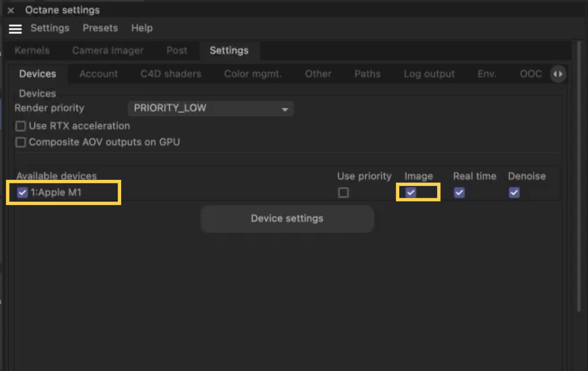Click the Device settings button
Image resolution: width=588 pixels, height=371 pixels.
(287, 219)
